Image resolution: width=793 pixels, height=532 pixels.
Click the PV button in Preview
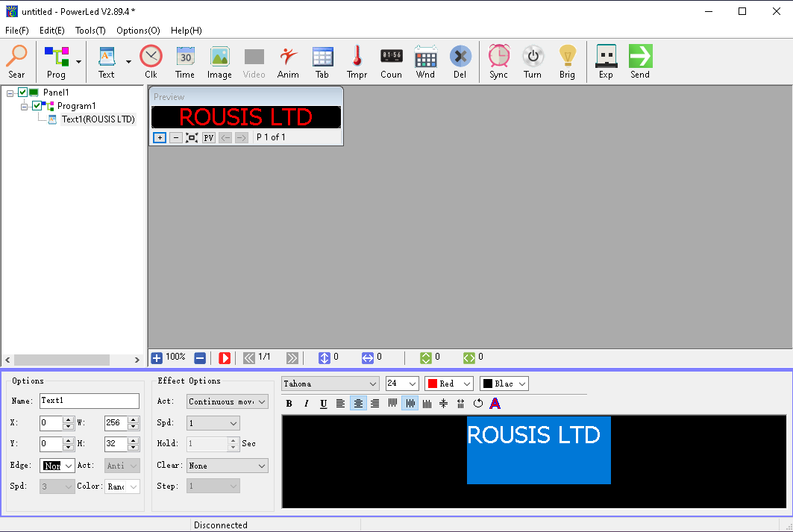208,137
